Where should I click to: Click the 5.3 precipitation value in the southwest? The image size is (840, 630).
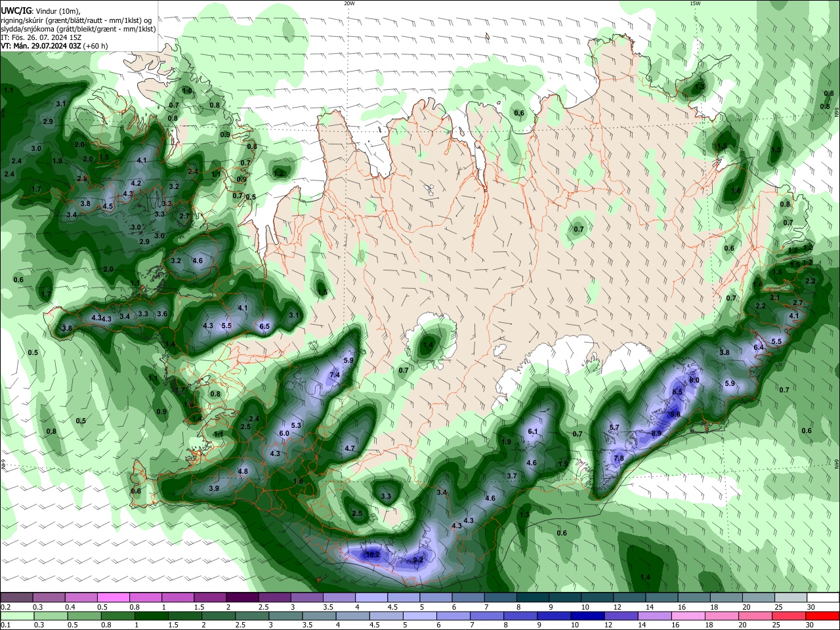pos(296,425)
